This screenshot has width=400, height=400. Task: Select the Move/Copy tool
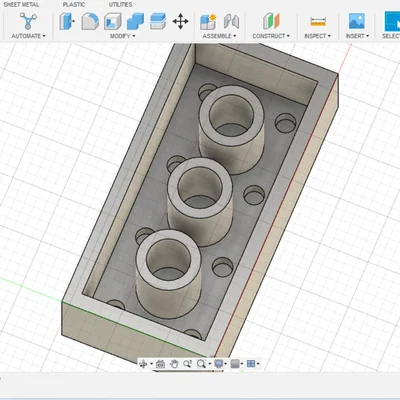click(180, 21)
